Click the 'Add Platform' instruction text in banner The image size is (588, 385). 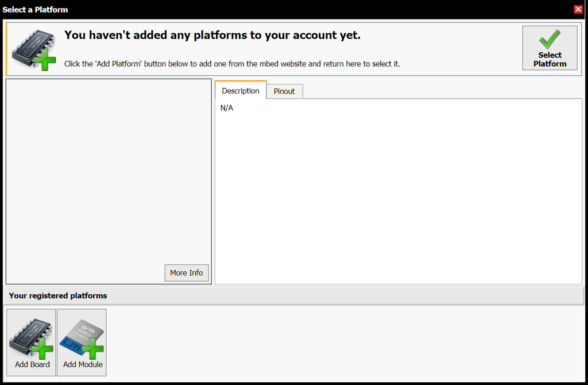[x=232, y=64]
